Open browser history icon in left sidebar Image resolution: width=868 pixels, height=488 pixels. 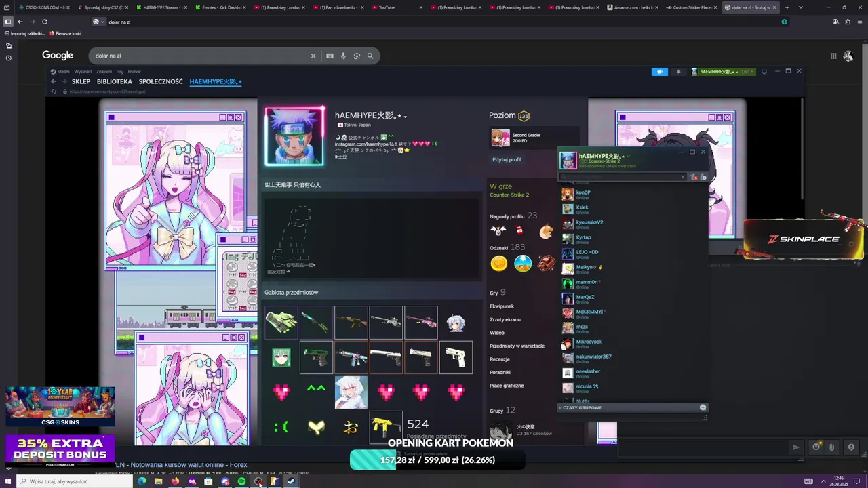tap(8, 58)
